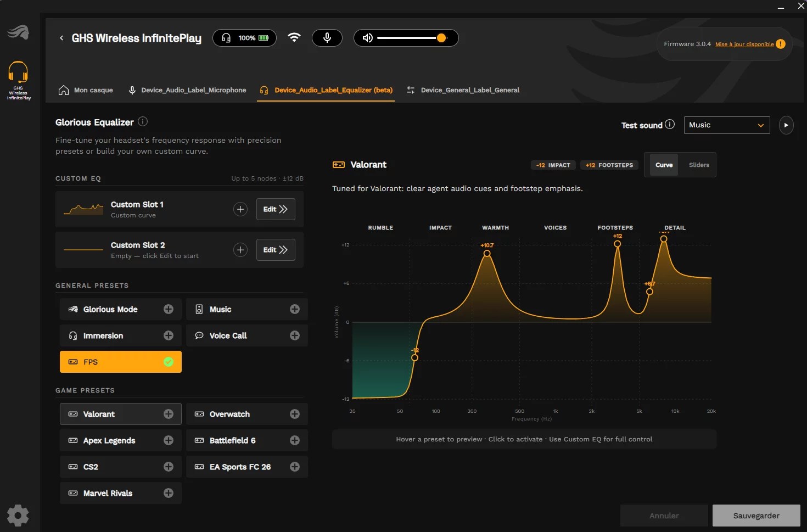Open the firmware update available link

pos(744,44)
